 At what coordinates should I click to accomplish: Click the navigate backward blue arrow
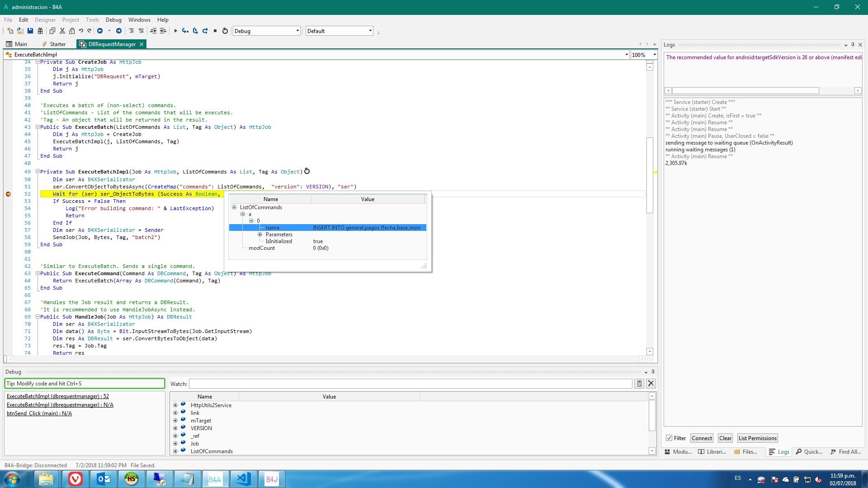100,31
